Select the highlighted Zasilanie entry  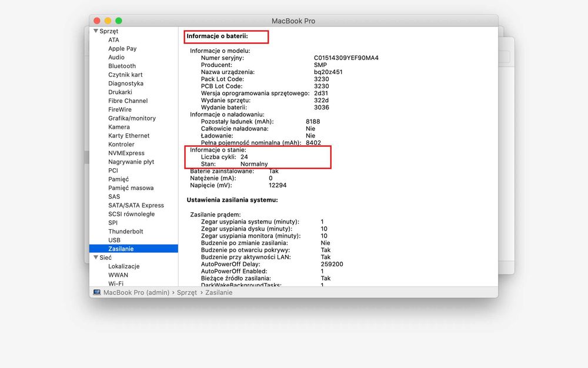pos(133,249)
